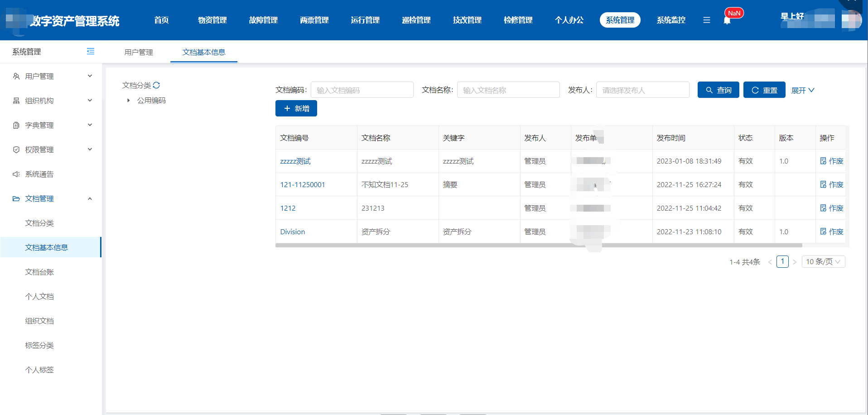Open 个人文档 in the sidebar

click(x=39, y=296)
